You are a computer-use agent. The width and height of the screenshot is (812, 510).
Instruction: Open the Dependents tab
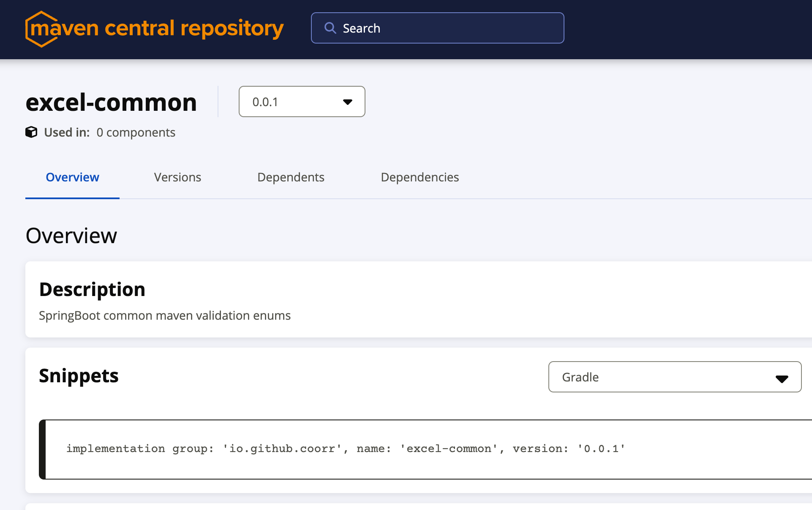click(x=291, y=177)
